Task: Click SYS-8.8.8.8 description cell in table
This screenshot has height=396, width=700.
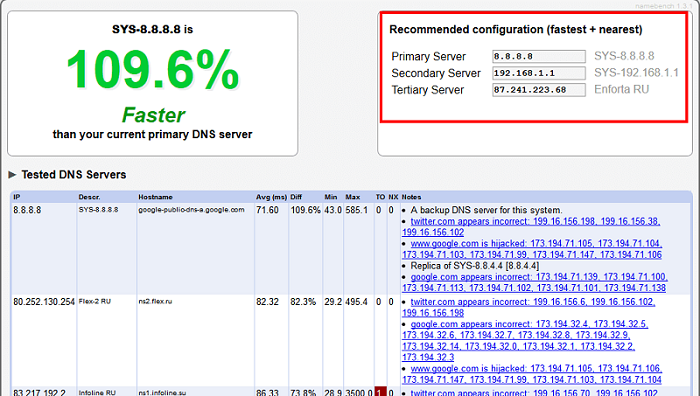Action: pos(98,209)
